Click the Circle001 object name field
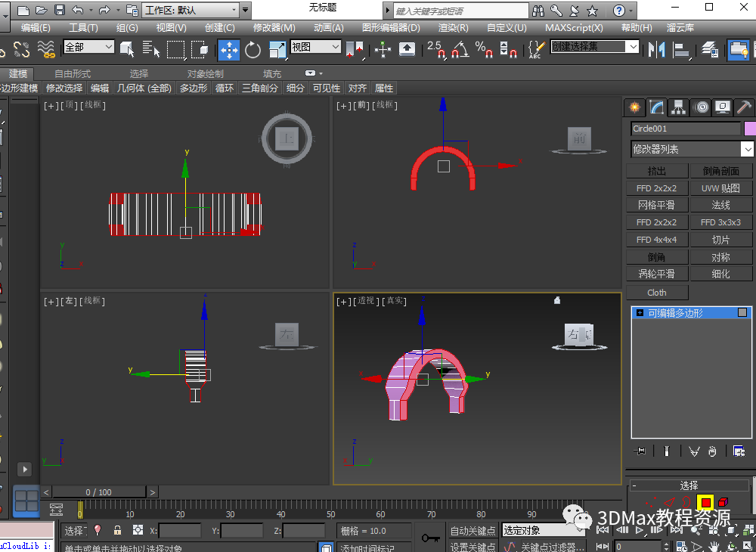 [x=685, y=129]
